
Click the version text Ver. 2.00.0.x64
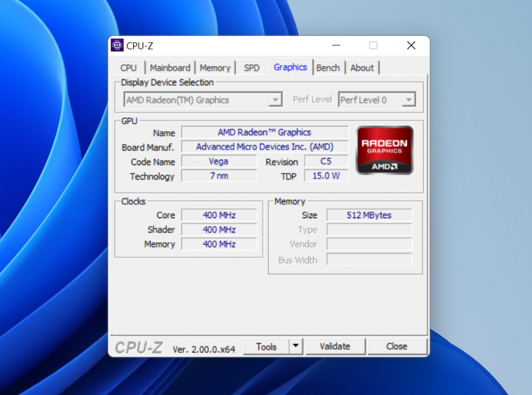204,349
